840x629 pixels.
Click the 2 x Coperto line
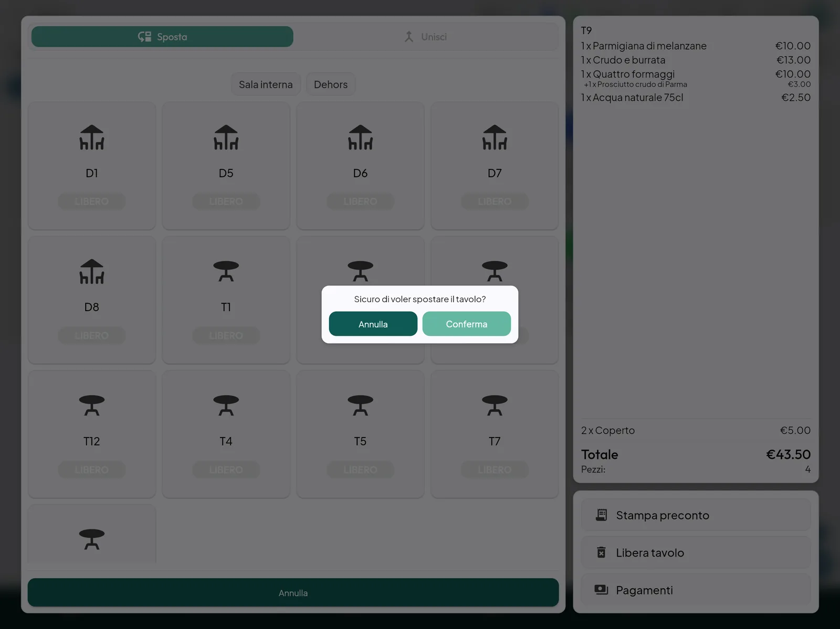point(696,430)
